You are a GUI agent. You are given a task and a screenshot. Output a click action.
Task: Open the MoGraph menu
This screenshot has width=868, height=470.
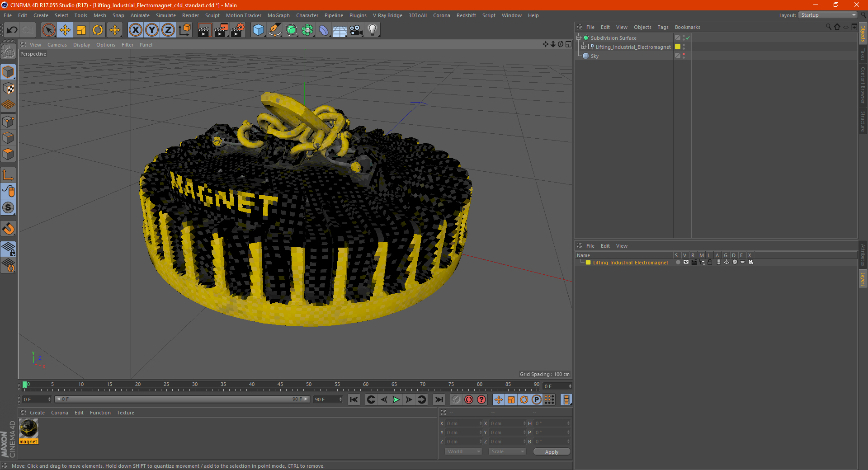click(x=278, y=15)
